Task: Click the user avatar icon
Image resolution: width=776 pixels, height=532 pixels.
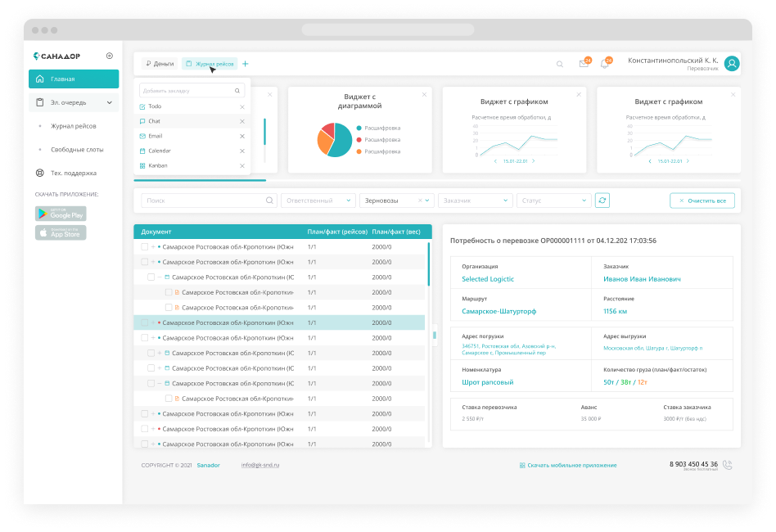Action: [x=732, y=64]
